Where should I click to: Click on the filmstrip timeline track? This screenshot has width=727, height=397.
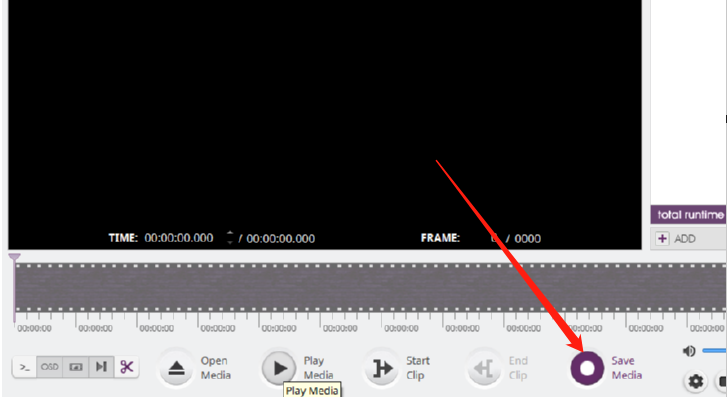pos(370,288)
